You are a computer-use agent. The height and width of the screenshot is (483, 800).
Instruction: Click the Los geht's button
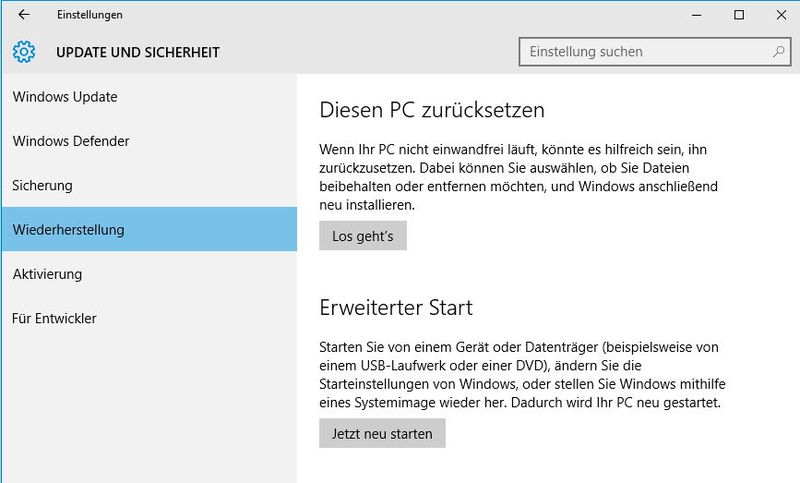click(363, 236)
